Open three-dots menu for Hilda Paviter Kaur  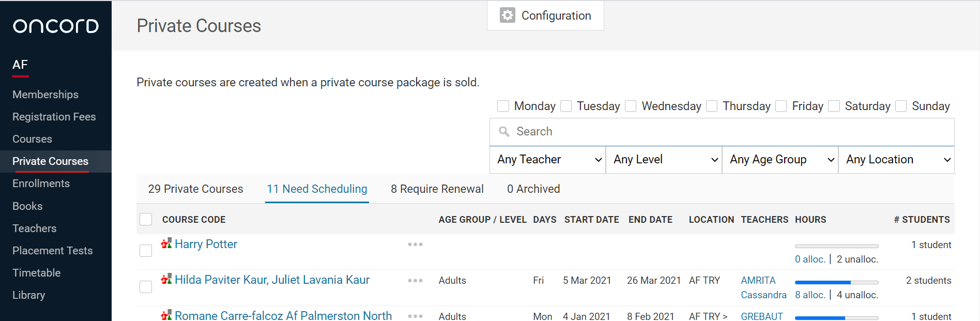(x=415, y=281)
